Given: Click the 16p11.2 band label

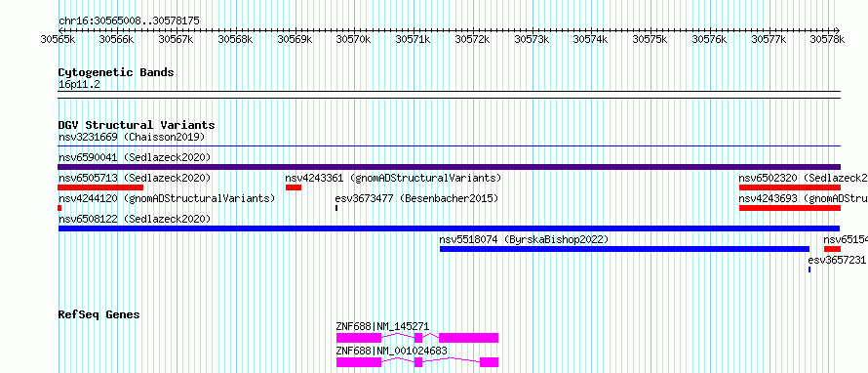Looking at the screenshot, I should (x=79, y=85).
